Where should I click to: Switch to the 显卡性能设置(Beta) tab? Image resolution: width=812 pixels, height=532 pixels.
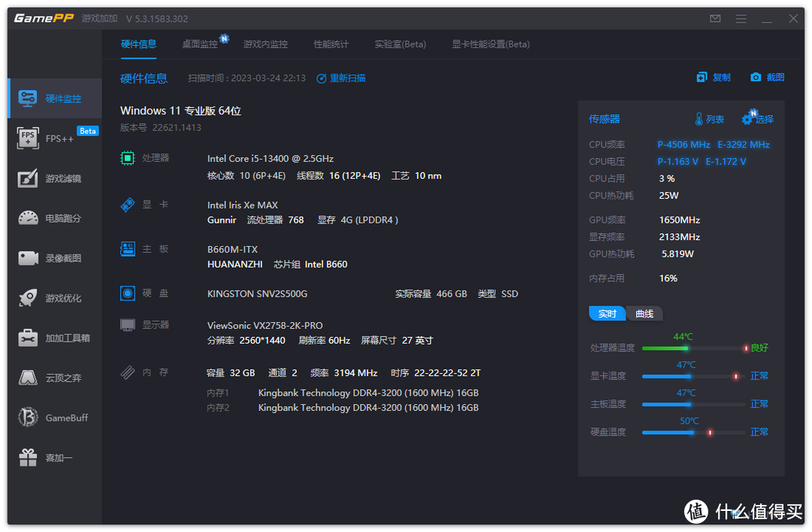pos(491,44)
